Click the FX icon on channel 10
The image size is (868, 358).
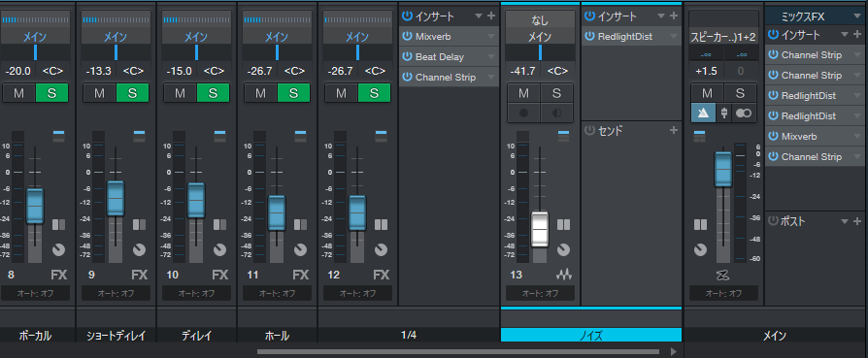tap(220, 275)
